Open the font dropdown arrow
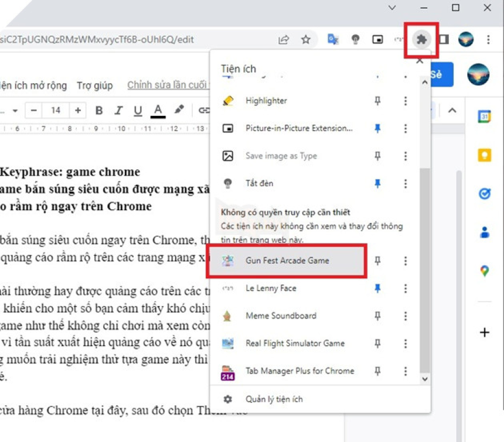 click(15, 111)
